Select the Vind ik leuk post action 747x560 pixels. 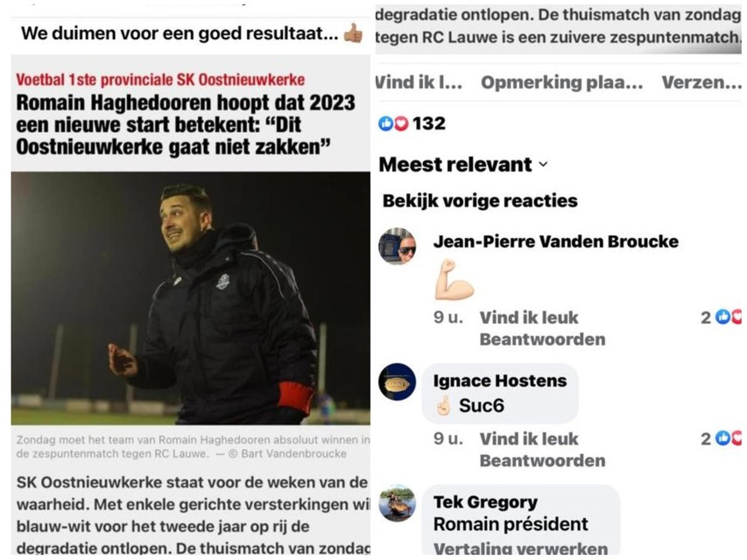tap(419, 82)
